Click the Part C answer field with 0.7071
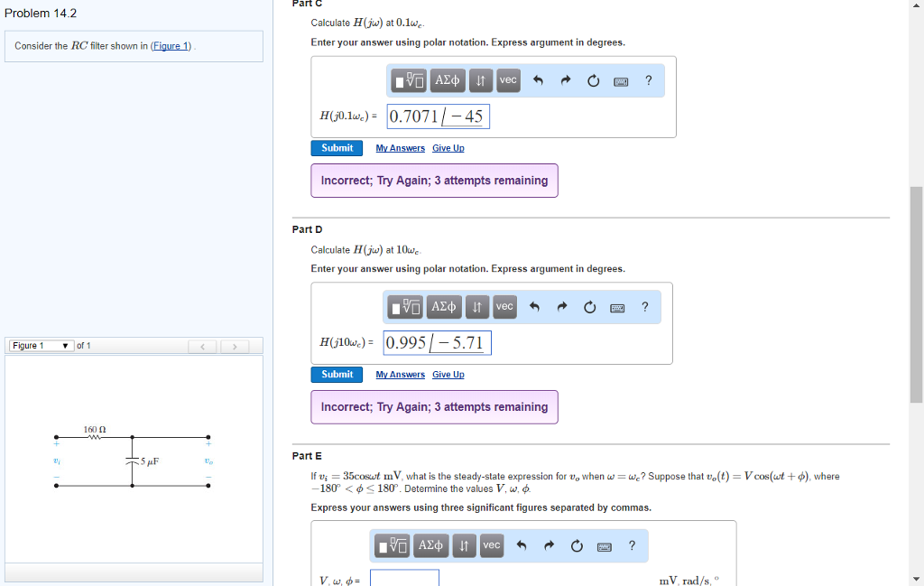Screen dimensions: 924x586 coord(438,116)
